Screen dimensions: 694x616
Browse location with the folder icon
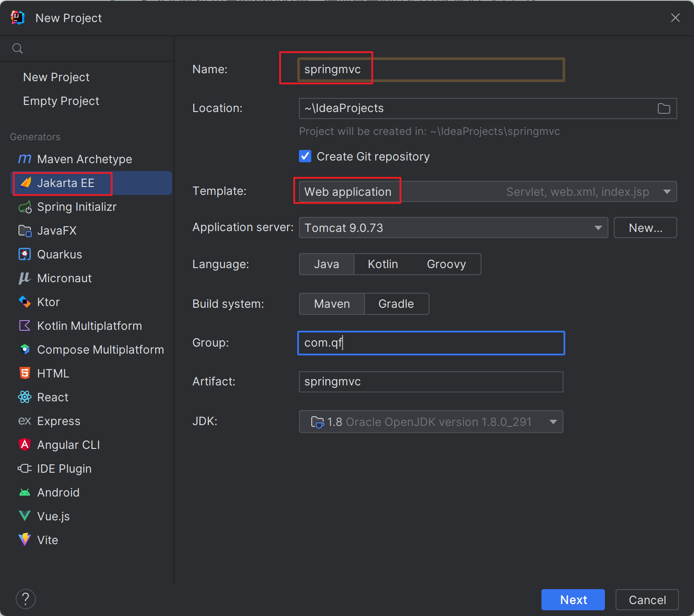pos(664,108)
